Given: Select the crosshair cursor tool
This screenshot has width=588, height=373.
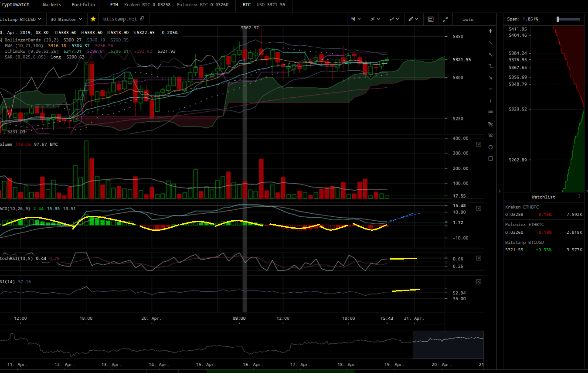Looking at the screenshot, I should tap(490, 31).
